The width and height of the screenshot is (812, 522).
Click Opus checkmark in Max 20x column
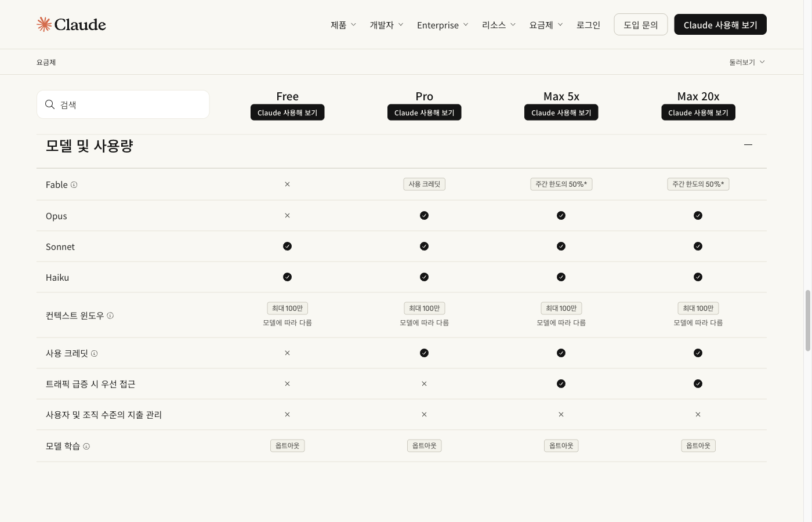[698, 216]
